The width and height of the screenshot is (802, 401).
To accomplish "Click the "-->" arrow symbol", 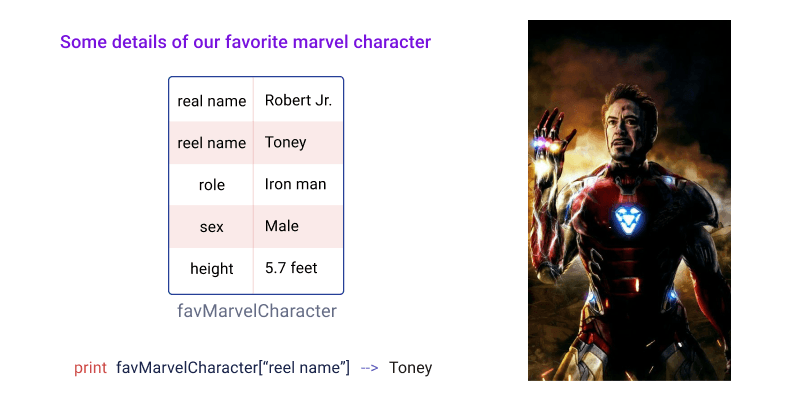I will 369,368.
